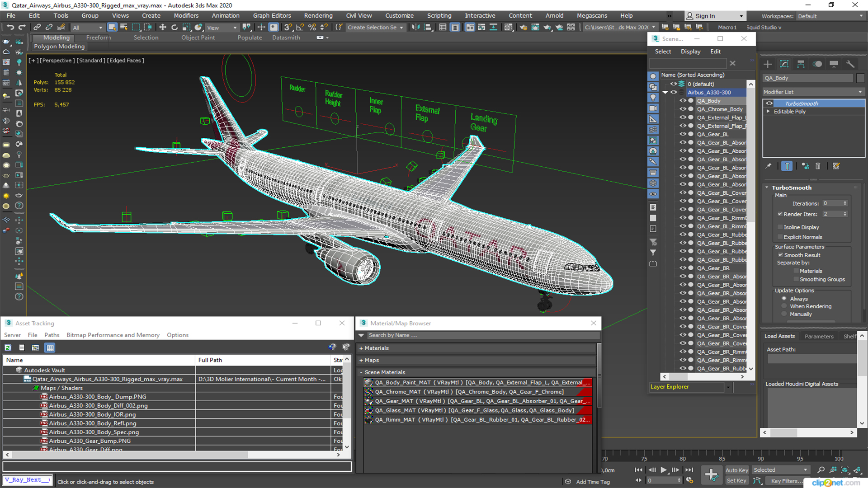Open the Rendering menu
868x488 pixels.
[318, 16]
